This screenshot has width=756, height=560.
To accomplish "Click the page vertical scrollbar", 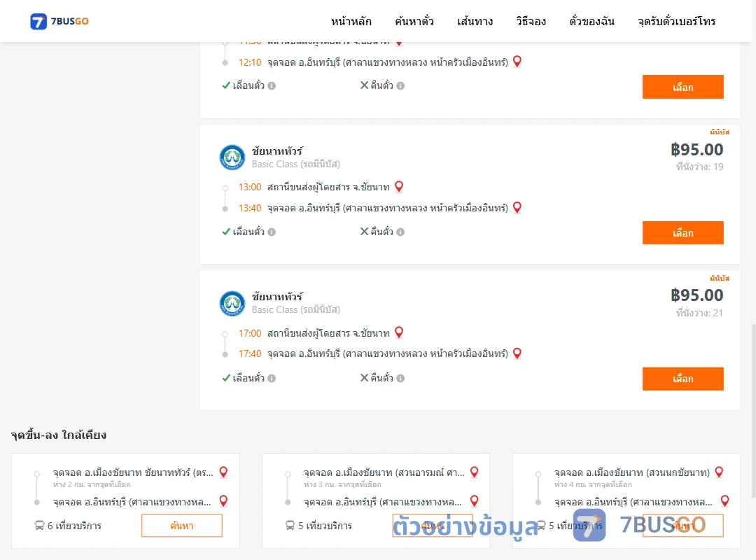I will click(754, 410).
